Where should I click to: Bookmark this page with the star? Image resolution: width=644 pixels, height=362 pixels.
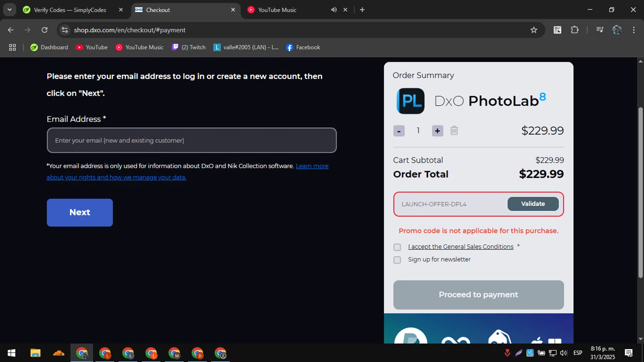(x=534, y=30)
